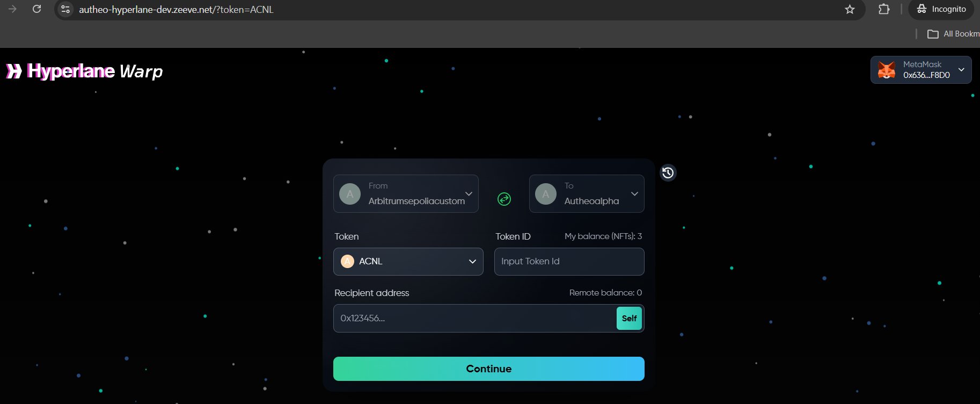Open the transfer history clock icon
This screenshot has width=980, height=404.
pyautogui.click(x=668, y=172)
